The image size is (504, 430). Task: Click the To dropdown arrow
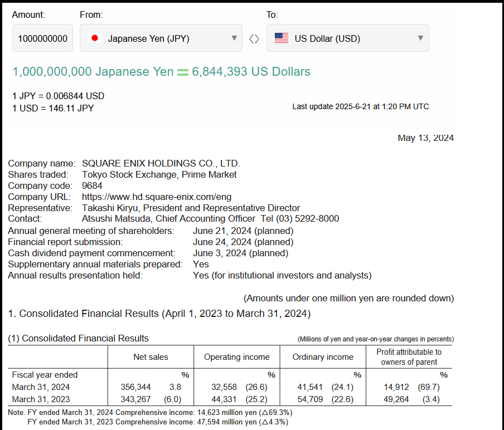420,38
